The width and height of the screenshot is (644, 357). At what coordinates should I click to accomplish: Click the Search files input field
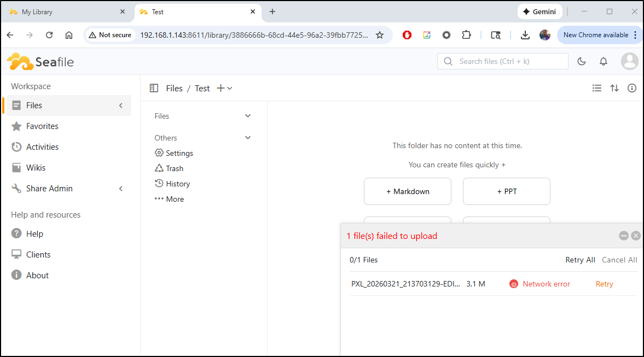509,61
